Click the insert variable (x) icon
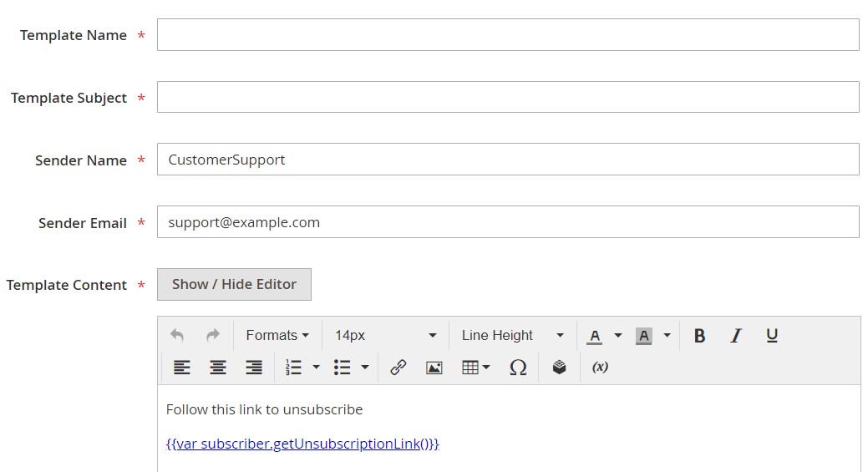This screenshot has width=868, height=472. 599,368
